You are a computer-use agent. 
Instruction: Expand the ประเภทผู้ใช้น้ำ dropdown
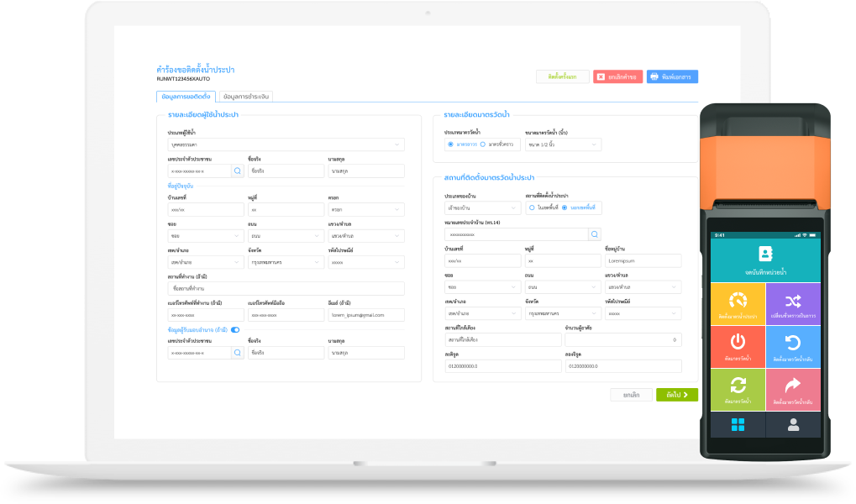pos(286,144)
